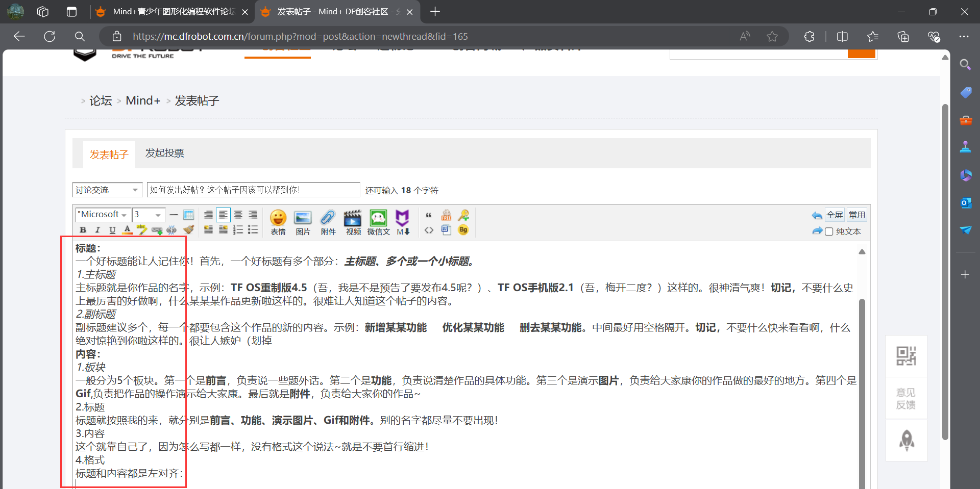Clear formatting with the brush icon
This screenshot has height=489, width=980.
188,230
